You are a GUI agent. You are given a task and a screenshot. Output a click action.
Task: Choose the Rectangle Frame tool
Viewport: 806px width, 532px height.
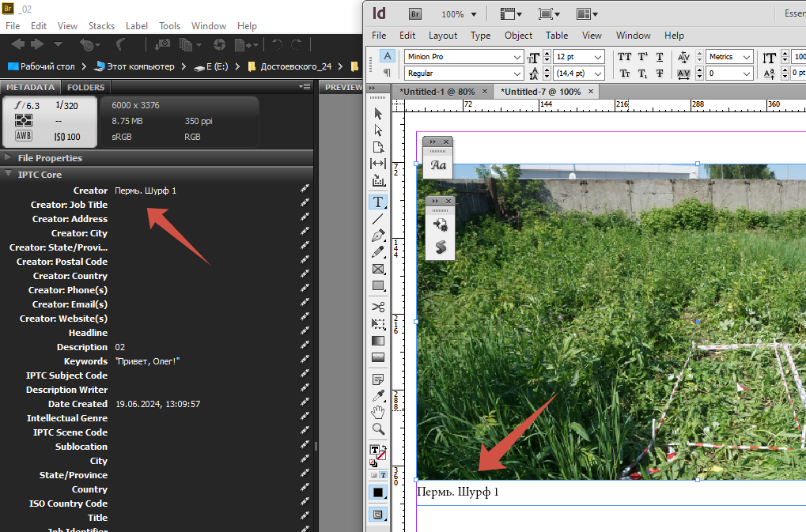(378, 269)
